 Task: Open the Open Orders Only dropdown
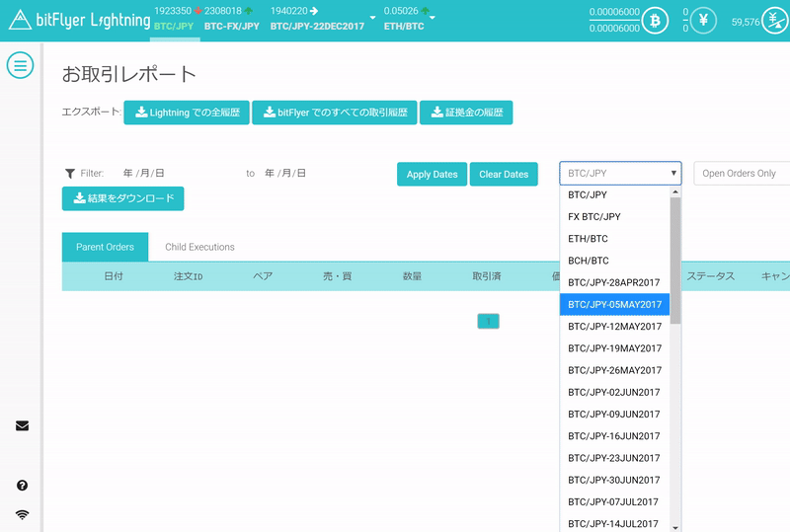point(742,174)
